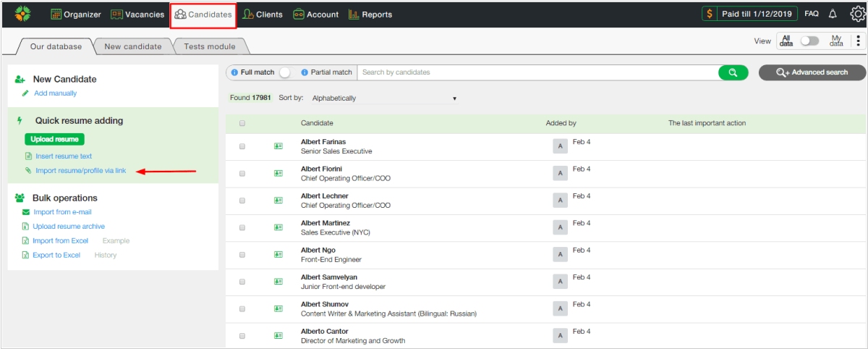The width and height of the screenshot is (868, 349).
Task: Click the app logo in top-left
Action: [x=22, y=14]
